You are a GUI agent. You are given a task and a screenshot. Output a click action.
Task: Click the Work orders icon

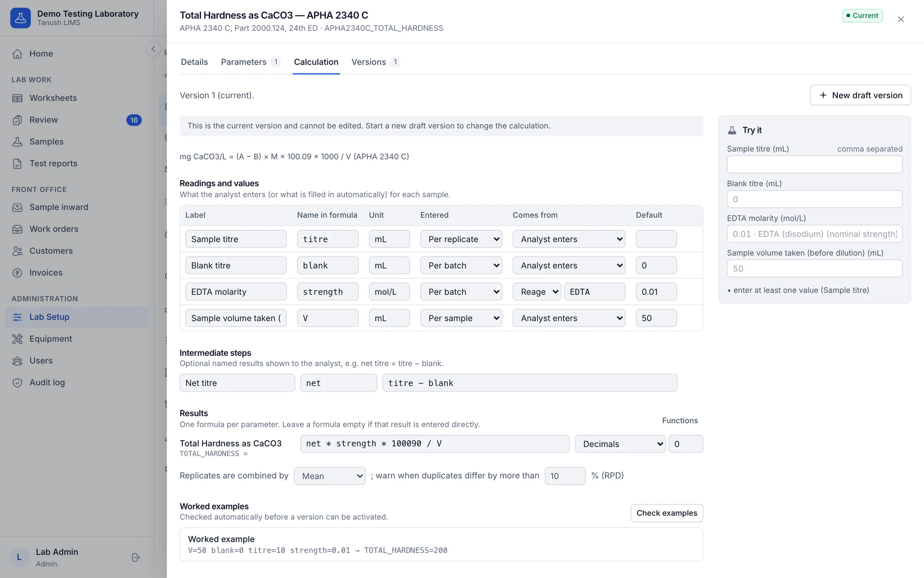(17, 229)
